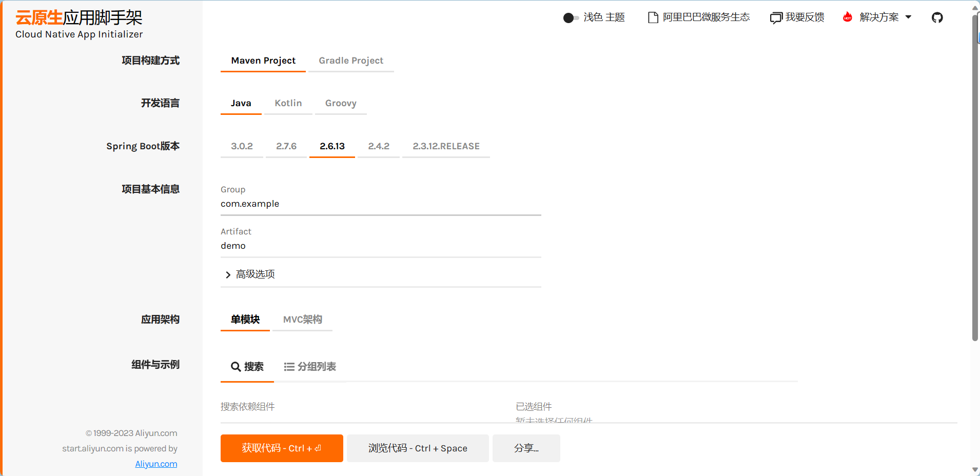The width and height of the screenshot is (980, 476).
Task: Click the 浏览代码 button
Action: point(418,448)
